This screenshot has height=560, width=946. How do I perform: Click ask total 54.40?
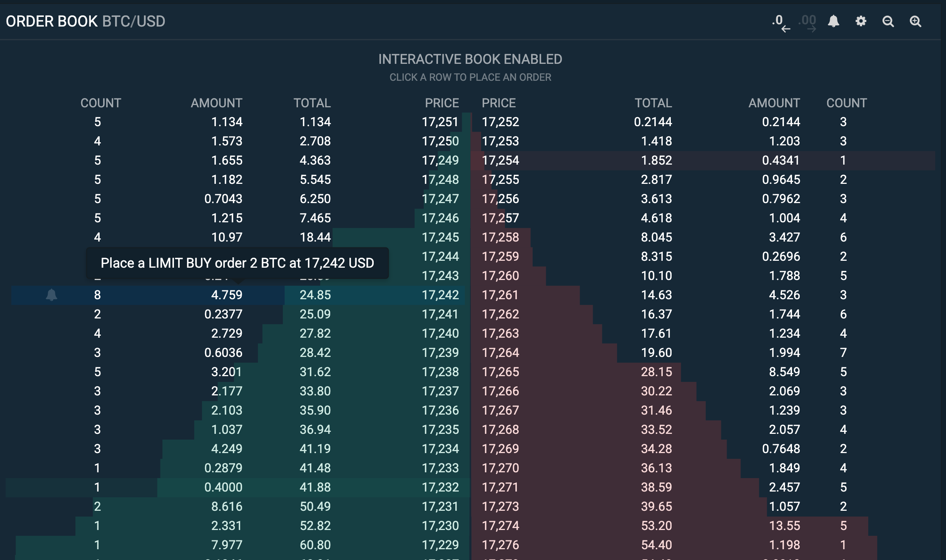(657, 545)
